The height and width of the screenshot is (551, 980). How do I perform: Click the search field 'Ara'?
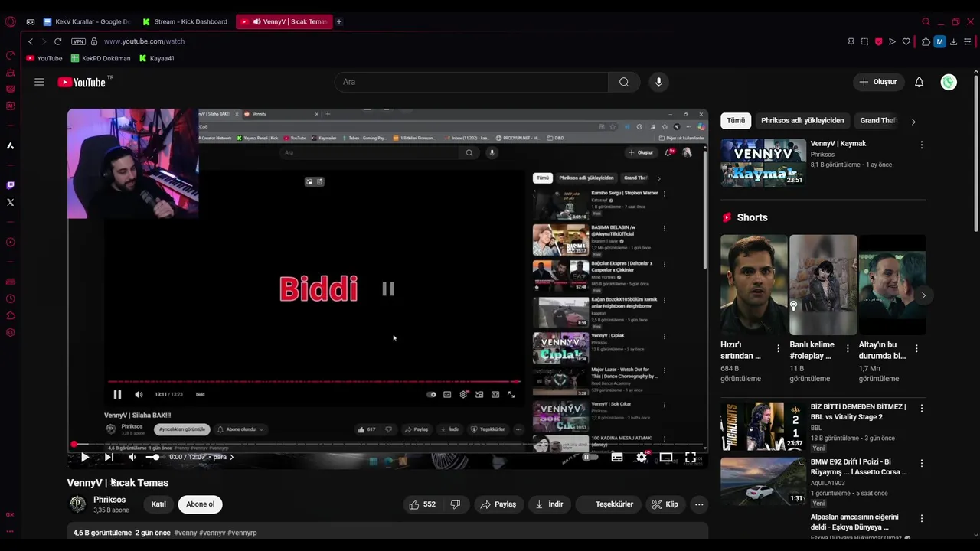point(471,82)
